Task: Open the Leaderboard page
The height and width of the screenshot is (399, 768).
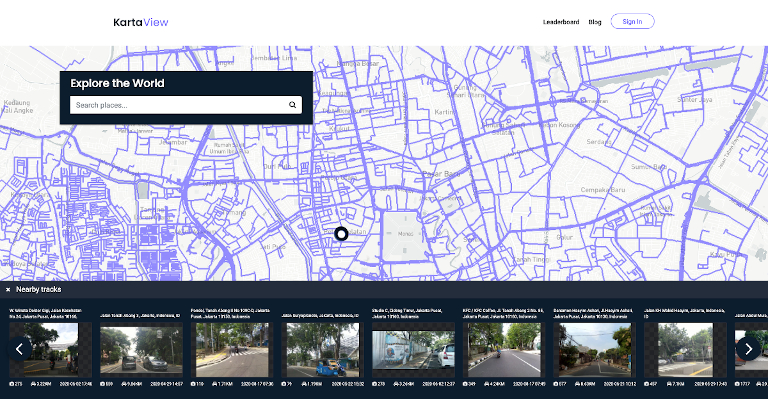Action: 561,22
